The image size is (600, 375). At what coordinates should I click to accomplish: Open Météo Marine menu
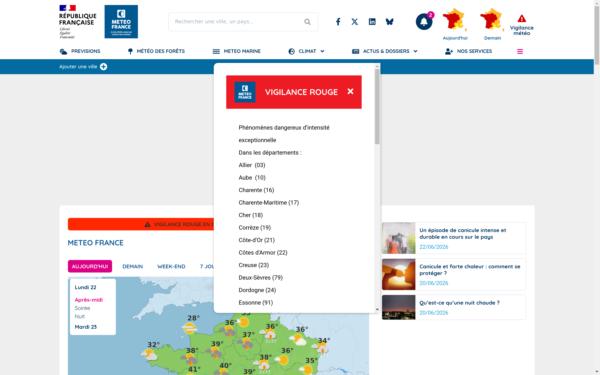click(x=236, y=51)
